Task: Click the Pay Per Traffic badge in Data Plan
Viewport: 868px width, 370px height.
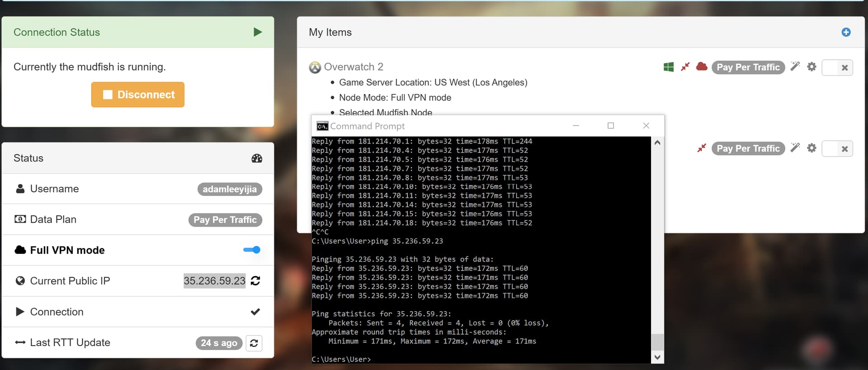Action: point(225,220)
